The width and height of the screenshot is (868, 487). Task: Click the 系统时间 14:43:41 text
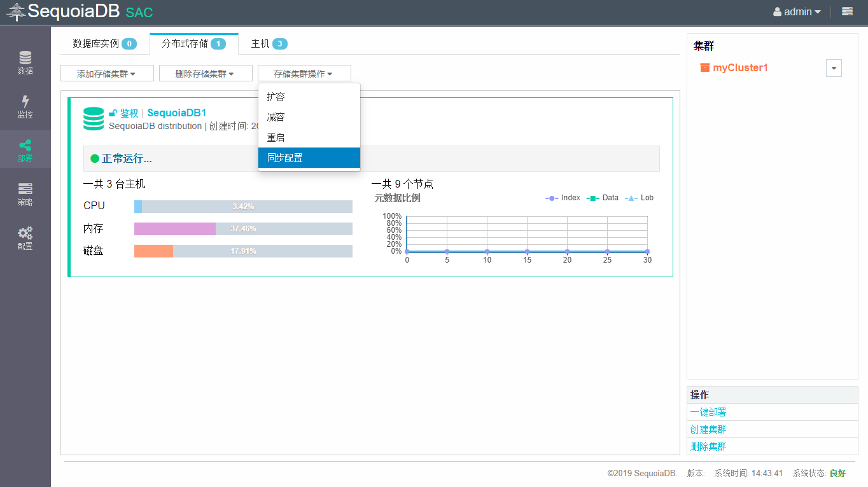[x=749, y=474]
